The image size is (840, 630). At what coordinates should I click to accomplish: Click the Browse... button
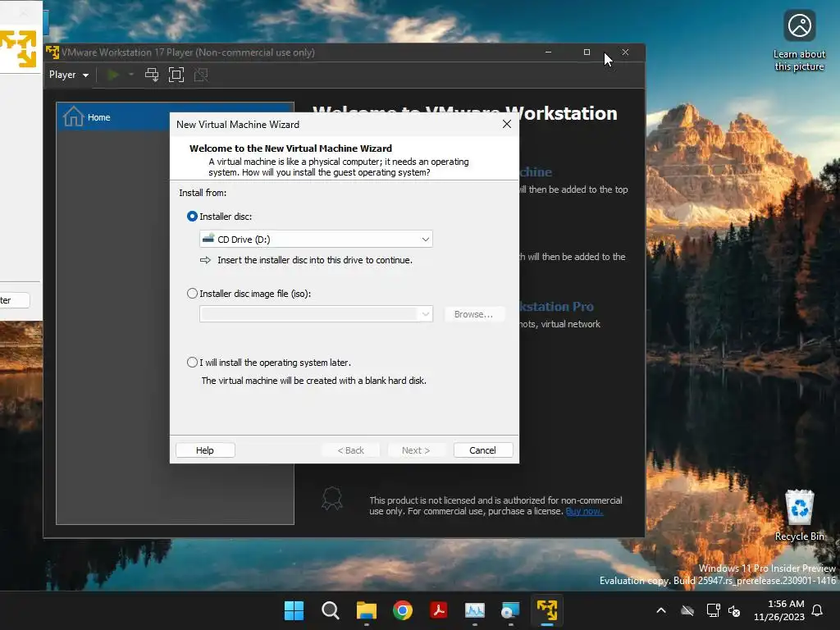pos(473,314)
